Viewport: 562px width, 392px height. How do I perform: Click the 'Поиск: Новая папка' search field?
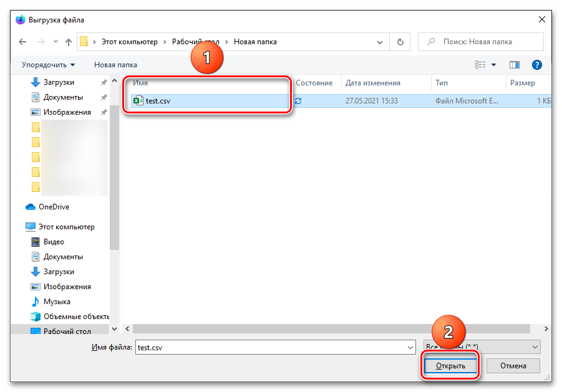coord(481,42)
